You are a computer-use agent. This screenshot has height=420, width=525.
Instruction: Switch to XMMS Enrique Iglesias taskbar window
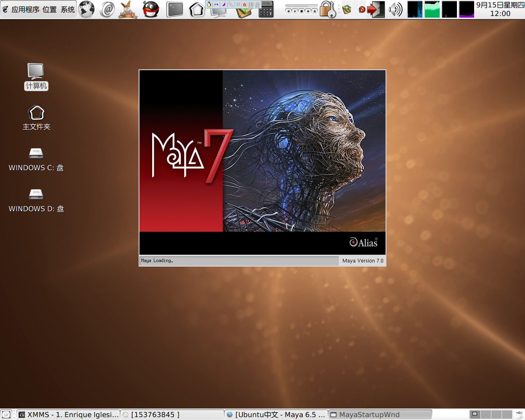[68, 415]
